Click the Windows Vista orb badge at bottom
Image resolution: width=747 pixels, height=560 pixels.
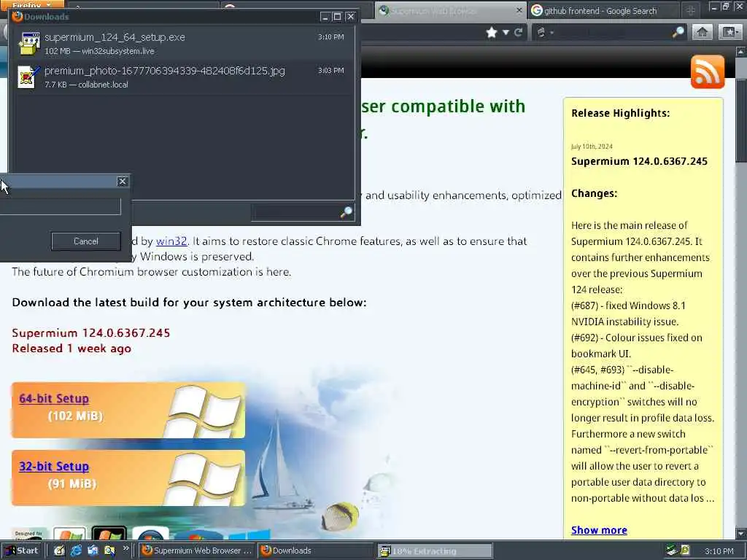150,534
